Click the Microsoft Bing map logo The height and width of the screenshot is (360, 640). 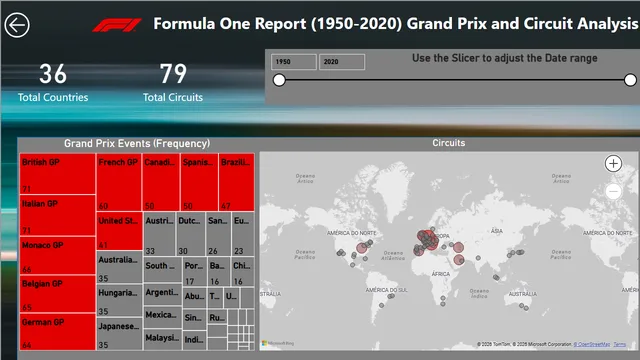click(278, 344)
